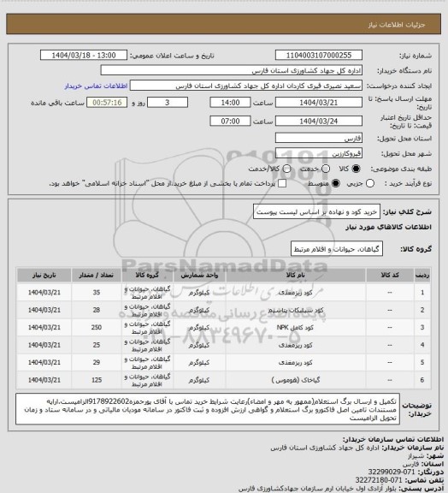Click the contact phone 32272180-071
Screen dimensions: 448x493
point(379,480)
